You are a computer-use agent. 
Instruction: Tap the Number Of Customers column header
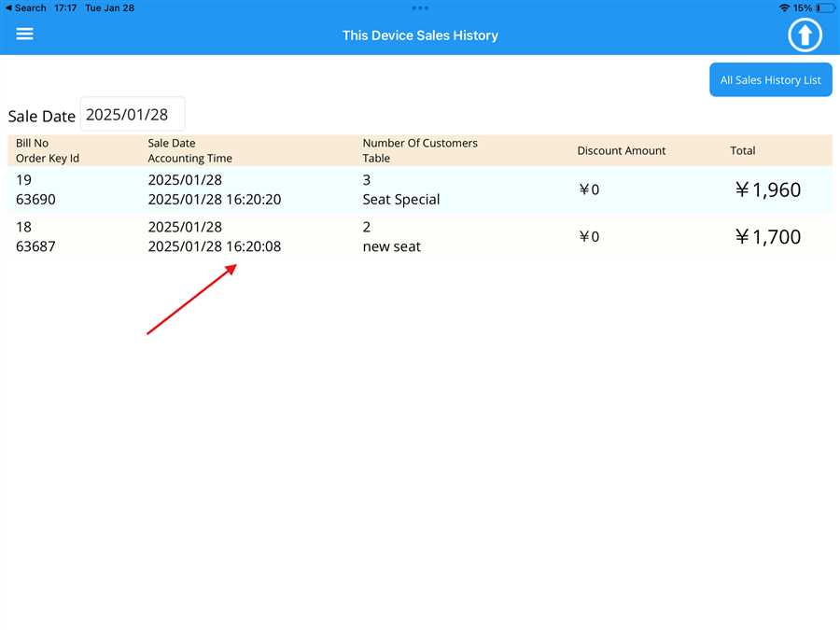click(x=420, y=144)
